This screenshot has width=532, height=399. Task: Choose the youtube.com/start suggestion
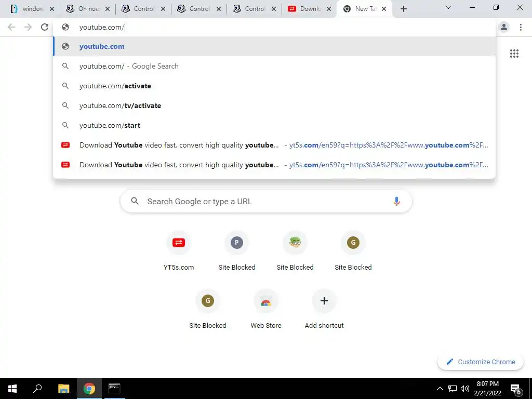click(x=274, y=125)
